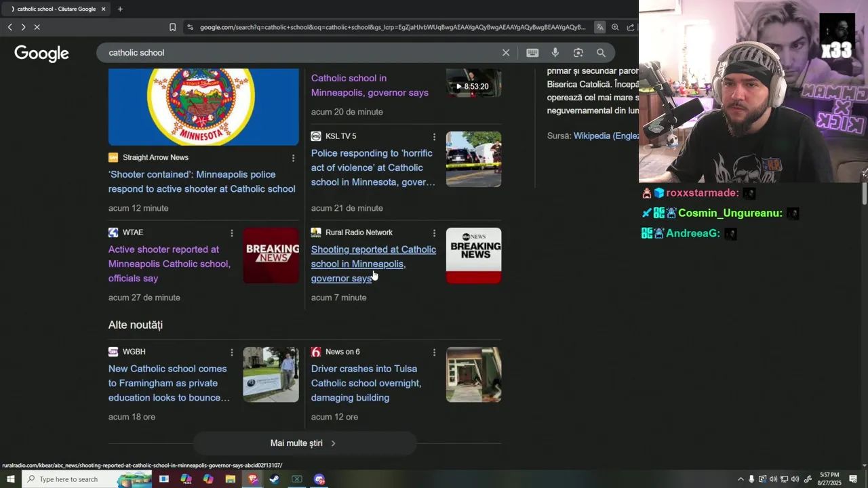The height and width of the screenshot is (488, 868).
Task: Open the 'Shooter contained' Minneapolis police article
Action: pos(202,182)
